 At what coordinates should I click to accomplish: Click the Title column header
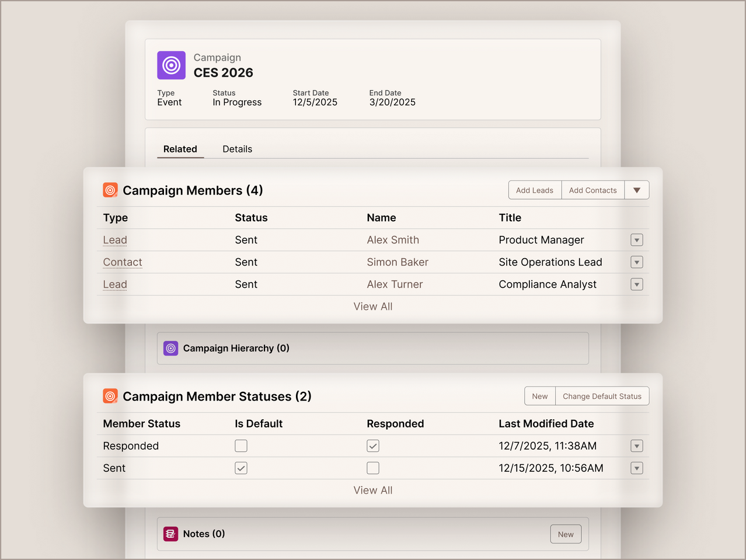point(510,218)
